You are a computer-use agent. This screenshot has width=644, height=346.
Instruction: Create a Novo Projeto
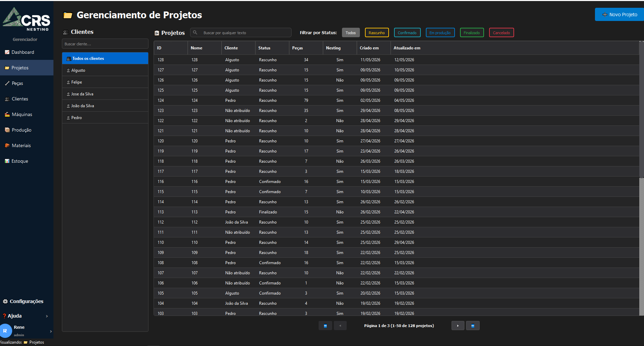tap(619, 15)
